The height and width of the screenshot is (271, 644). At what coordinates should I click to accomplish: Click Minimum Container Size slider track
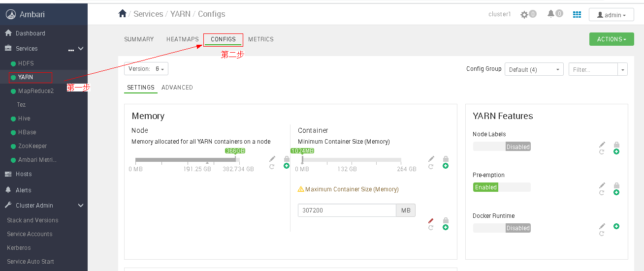[352, 160]
